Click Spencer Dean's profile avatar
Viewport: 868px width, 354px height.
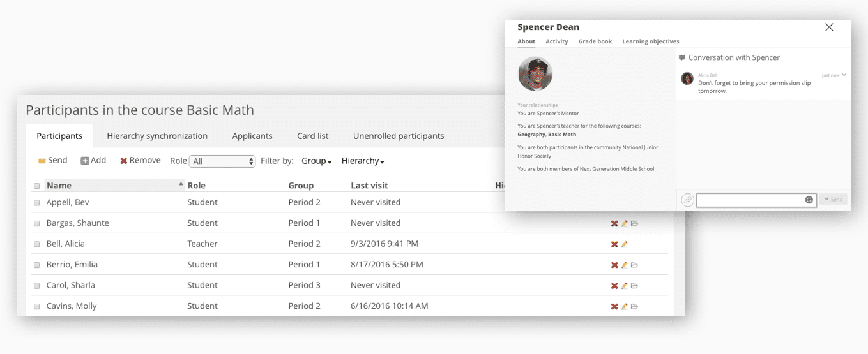tap(535, 74)
